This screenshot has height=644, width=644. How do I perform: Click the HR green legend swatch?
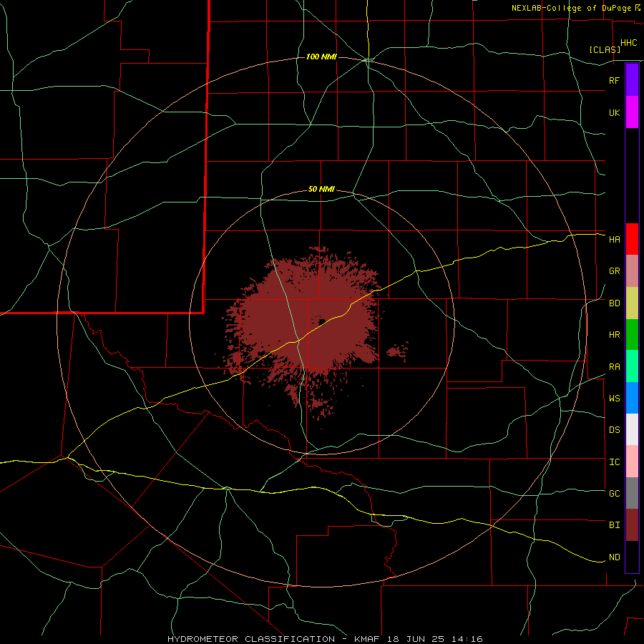632,334
